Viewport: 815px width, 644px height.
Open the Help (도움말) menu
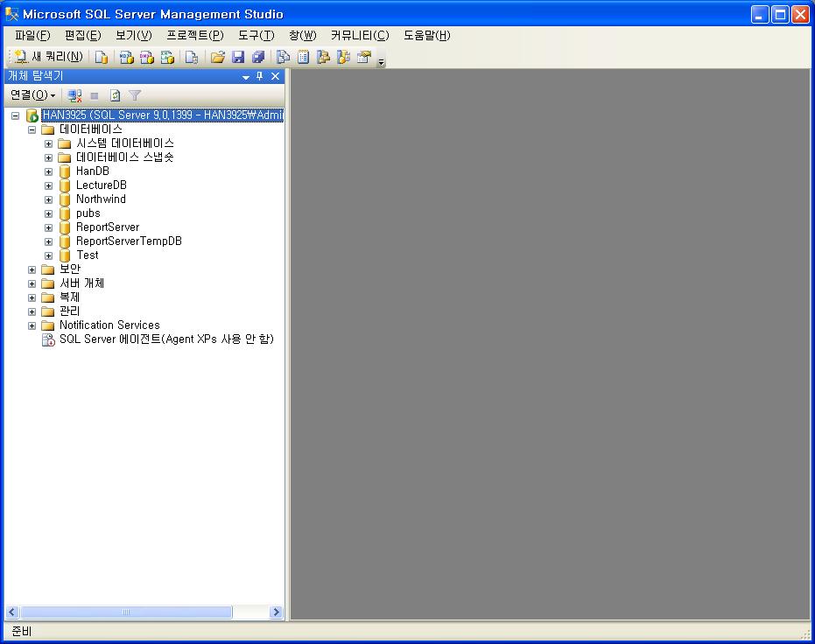[x=426, y=35]
